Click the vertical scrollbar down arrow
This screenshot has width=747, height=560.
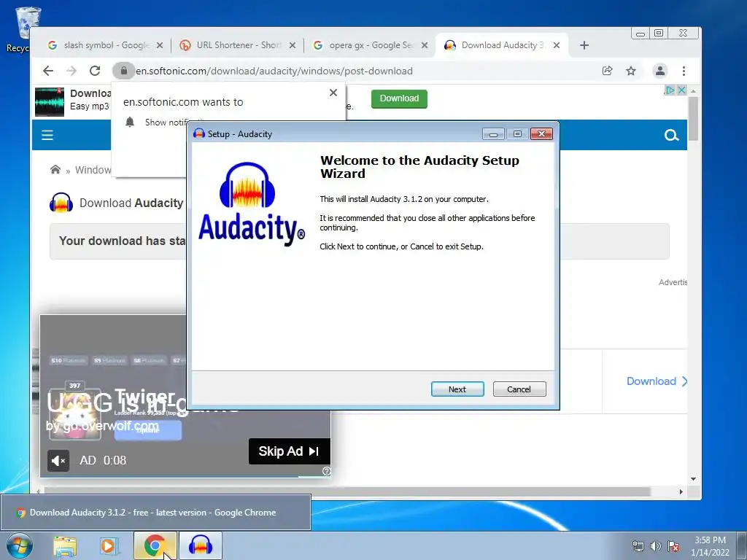point(693,479)
